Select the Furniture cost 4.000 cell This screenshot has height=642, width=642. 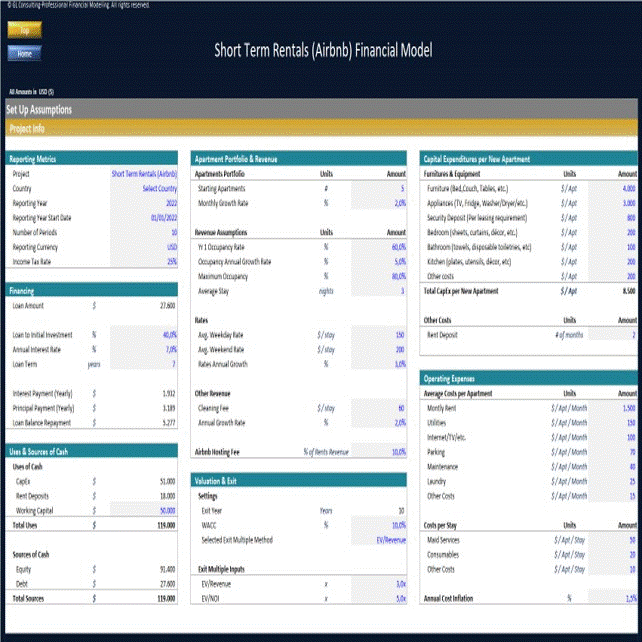pyautogui.click(x=613, y=188)
